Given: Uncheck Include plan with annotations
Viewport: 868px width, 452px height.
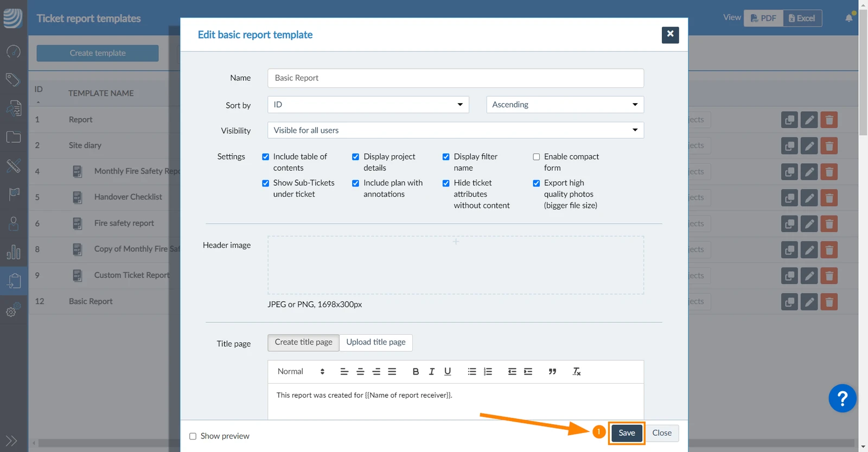Looking at the screenshot, I should click(356, 183).
